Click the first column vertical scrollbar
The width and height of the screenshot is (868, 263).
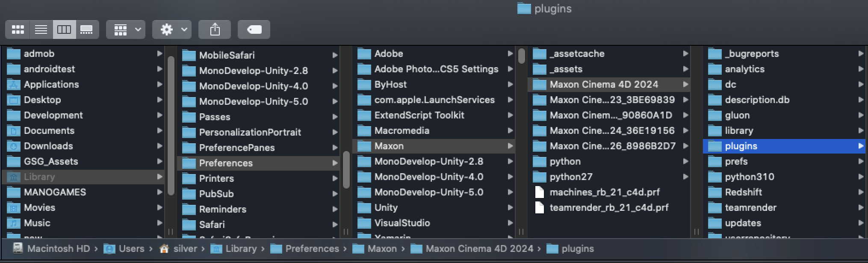coord(171,126)
